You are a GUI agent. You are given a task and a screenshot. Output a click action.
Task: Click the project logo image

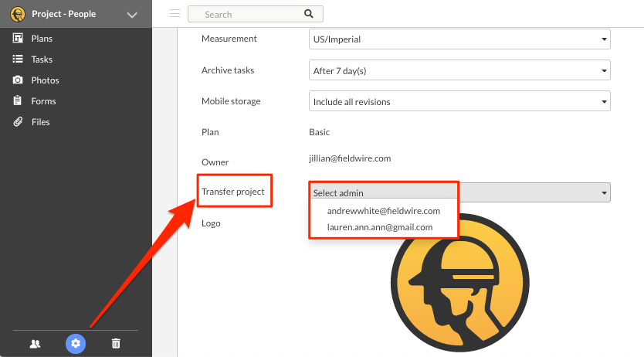[x=460, y=284]
